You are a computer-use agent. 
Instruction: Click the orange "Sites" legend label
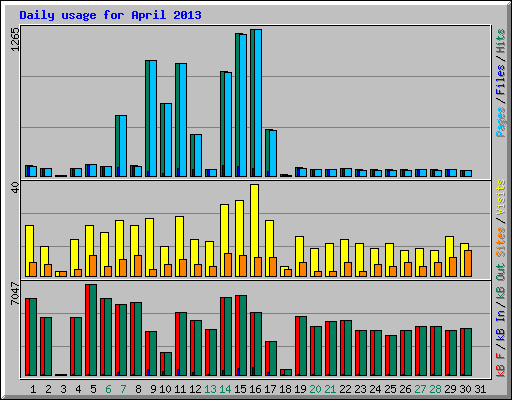click(501, 242)
